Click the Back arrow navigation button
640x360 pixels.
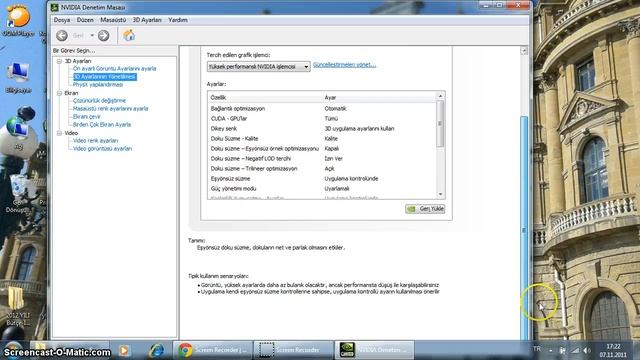tap(62, 36)
